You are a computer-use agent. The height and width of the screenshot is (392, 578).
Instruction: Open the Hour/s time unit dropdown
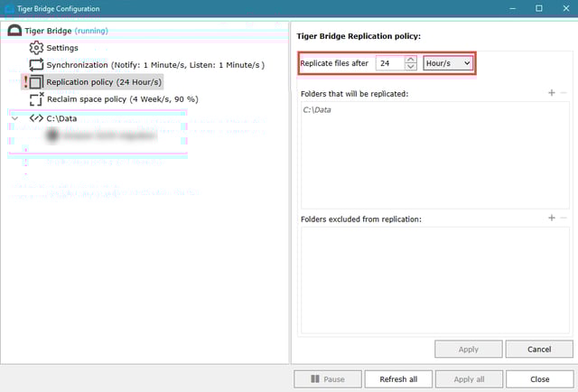pos(448,63)
